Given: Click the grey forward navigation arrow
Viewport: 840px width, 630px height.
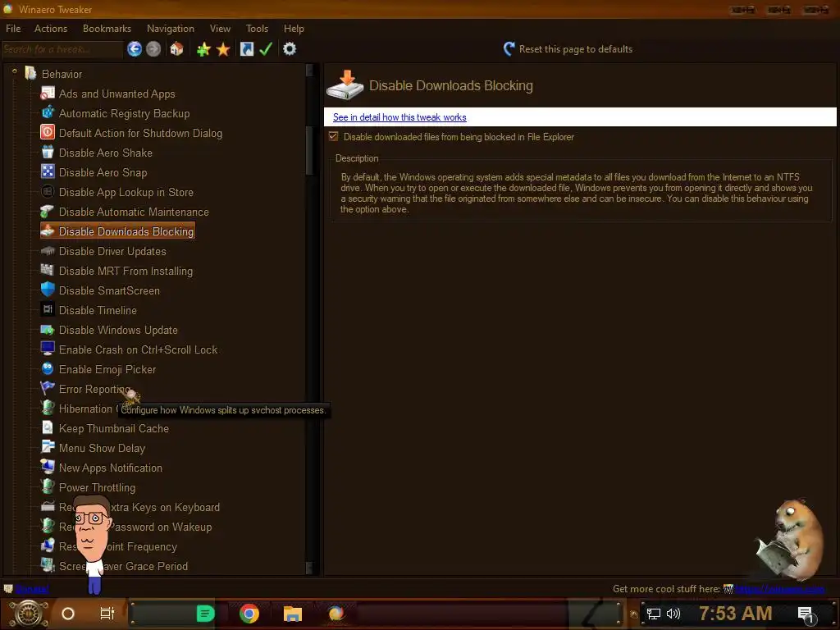Looking at the screenshot, I should [153, 49].
